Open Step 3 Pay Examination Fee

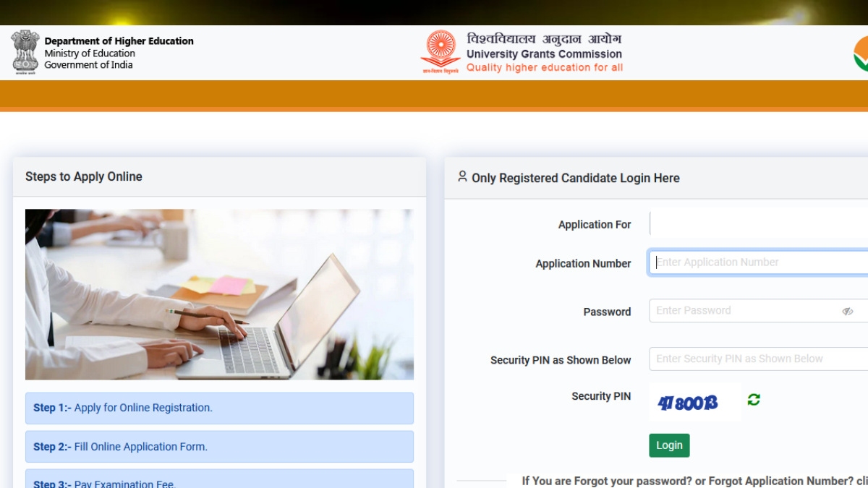pos(219,479)
